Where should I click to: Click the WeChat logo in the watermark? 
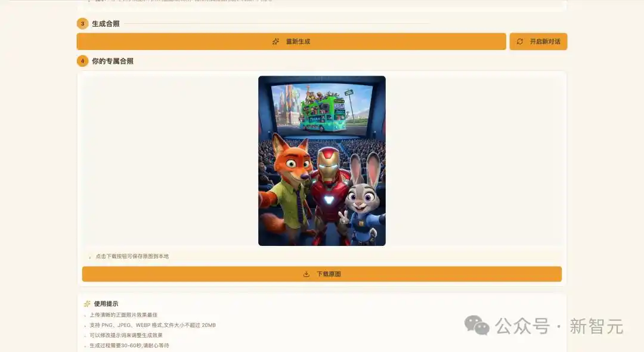[475, 326]
